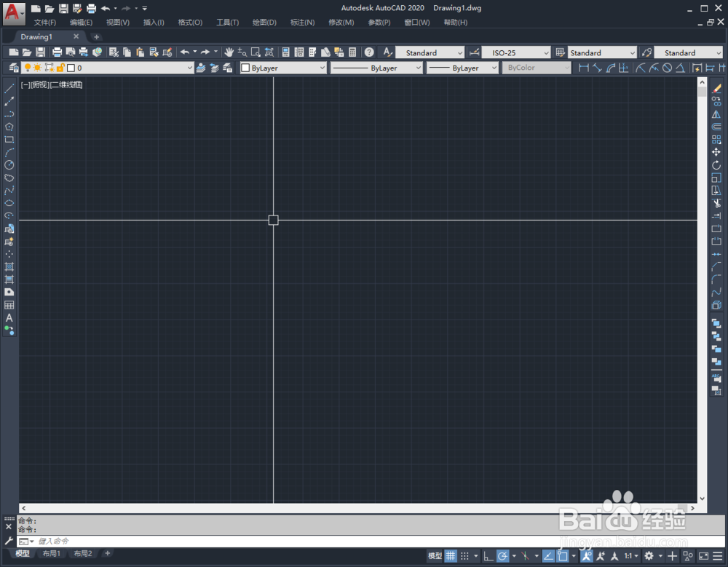
Task: Select the Trim modify tool
Action: click(x=716, y=203)
